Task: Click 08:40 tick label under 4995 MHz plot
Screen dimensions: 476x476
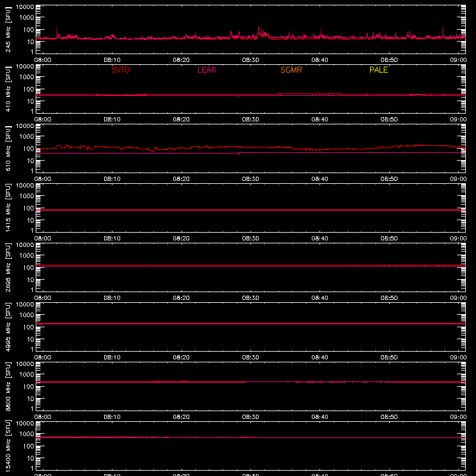Action: pyautogui.click(x=320, y=358)
